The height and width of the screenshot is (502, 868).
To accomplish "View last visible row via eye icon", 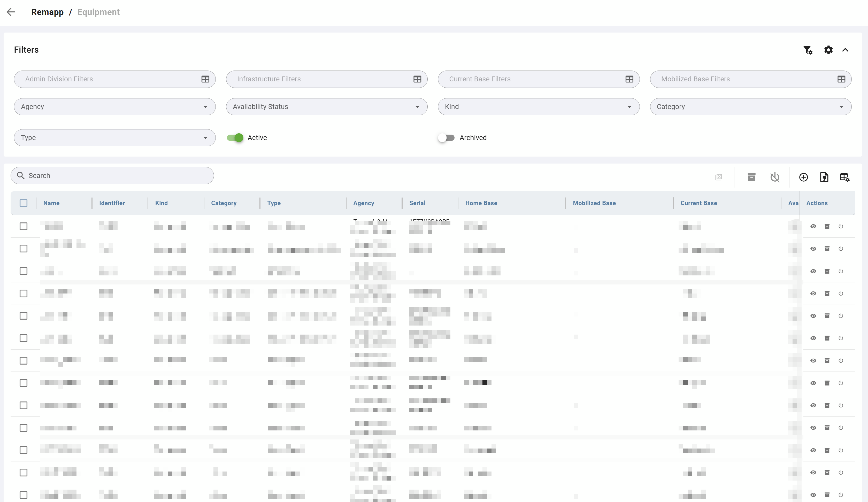I will pos(813,495).
